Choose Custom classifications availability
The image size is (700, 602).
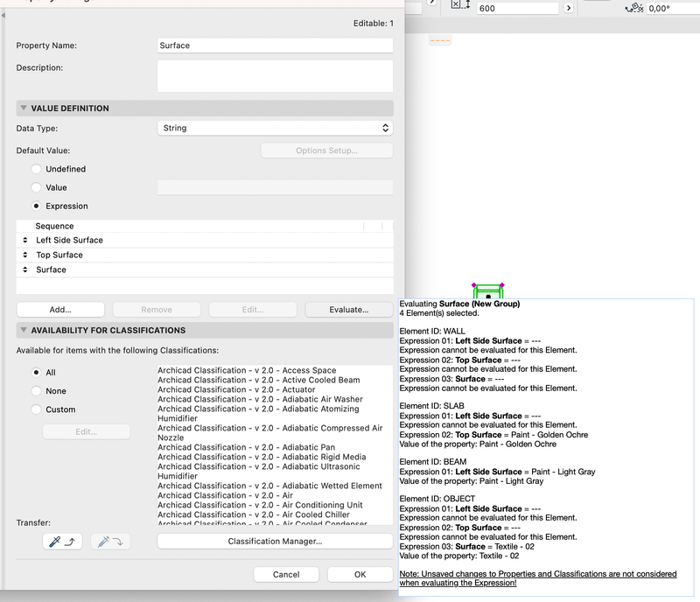pyautogui.click(x=36, y=409)
